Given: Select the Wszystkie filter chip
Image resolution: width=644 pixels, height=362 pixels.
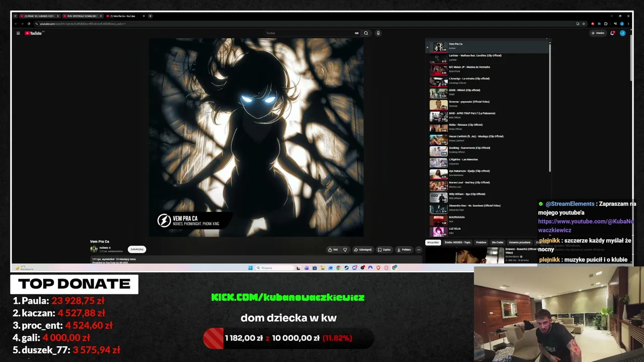Looking at the screenshot, I should click(x=433, y=242).
